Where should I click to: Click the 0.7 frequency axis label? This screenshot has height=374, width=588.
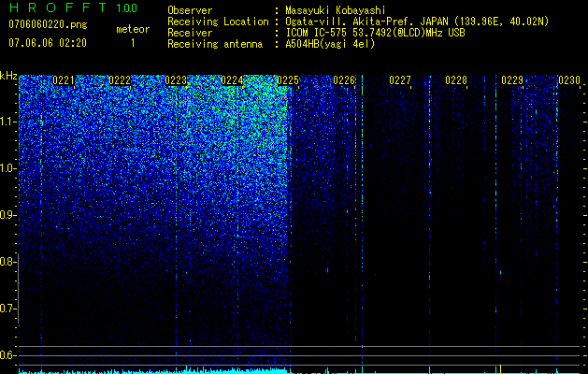coord(8,309)
